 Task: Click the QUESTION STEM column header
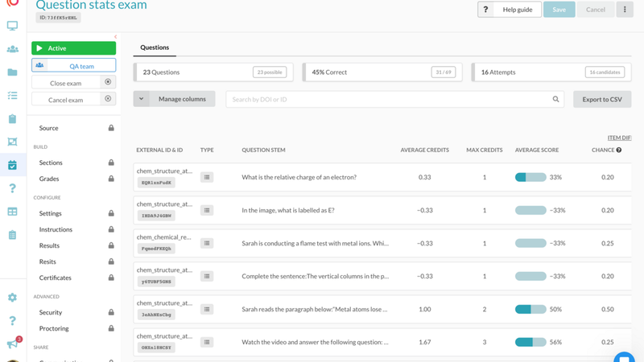click(263, 150)
